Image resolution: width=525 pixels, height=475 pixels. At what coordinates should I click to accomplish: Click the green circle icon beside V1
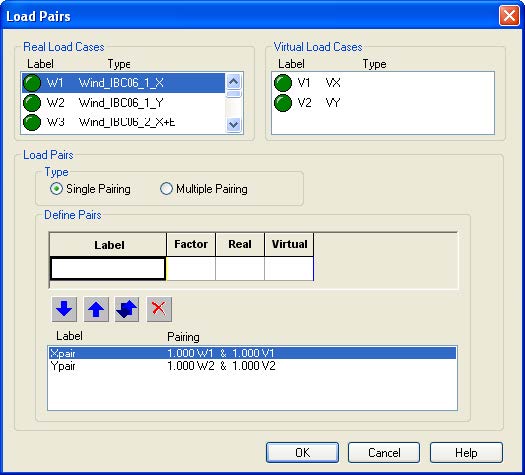pyautogui.click(x=283, y=83)
